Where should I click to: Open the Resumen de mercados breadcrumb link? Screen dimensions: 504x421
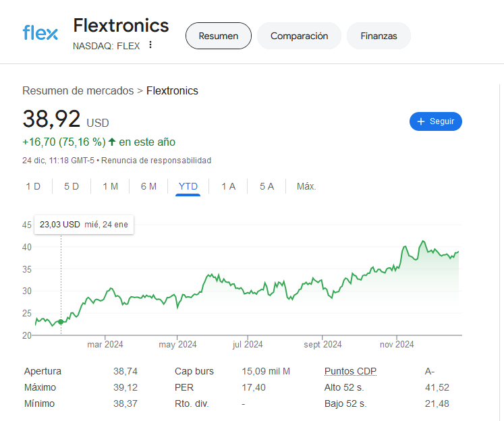(78, 90)
